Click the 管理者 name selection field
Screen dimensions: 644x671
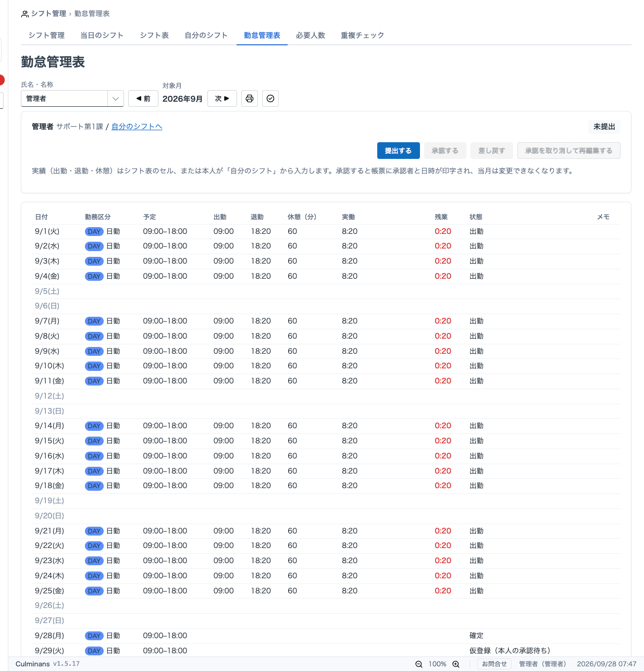point(65,98)
